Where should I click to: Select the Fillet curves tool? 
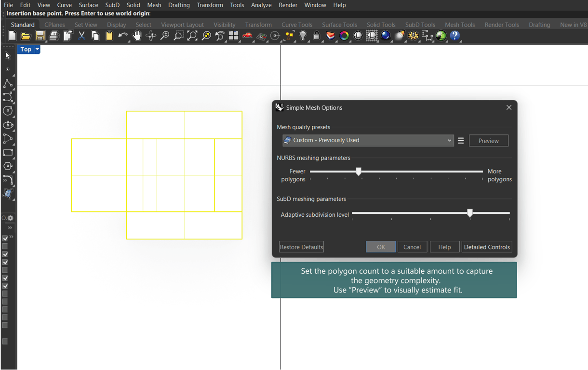click(x=8, y=180)
